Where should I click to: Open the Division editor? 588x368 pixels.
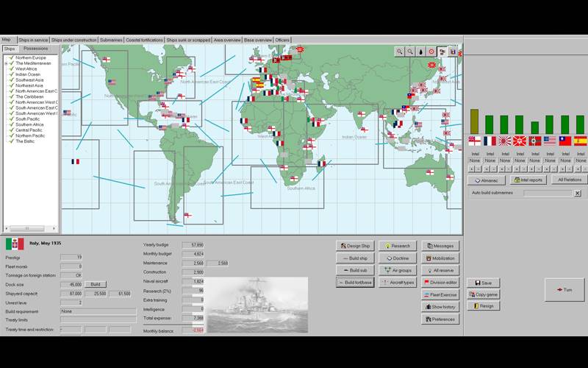(440, 282)
